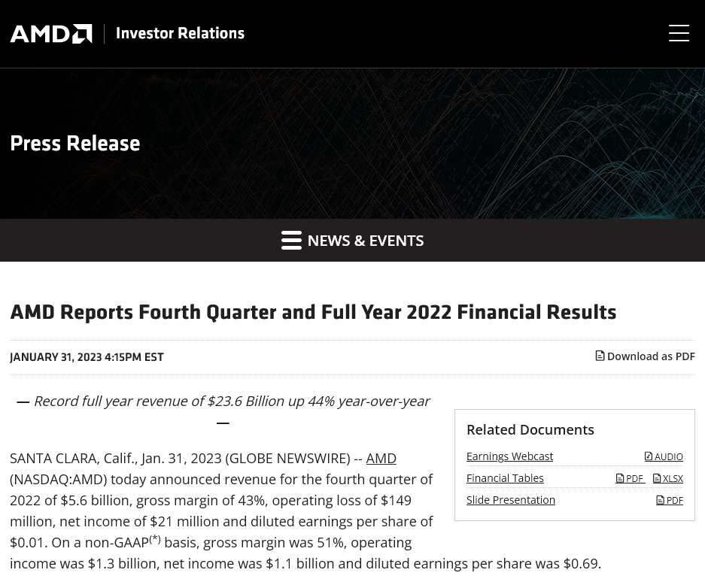This screenshot has height=588, width=705.
Task: Open the Financial Tables PDF file
Action: point(630,479)
